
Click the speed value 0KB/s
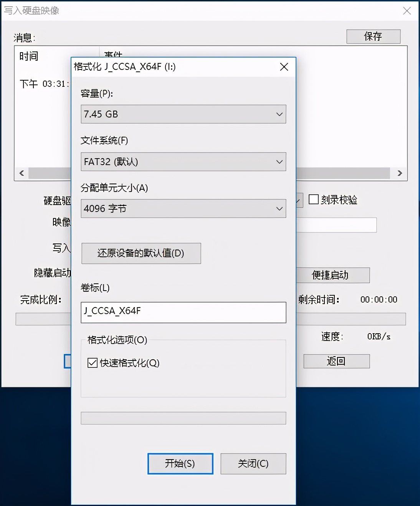(x=379, y=337)
